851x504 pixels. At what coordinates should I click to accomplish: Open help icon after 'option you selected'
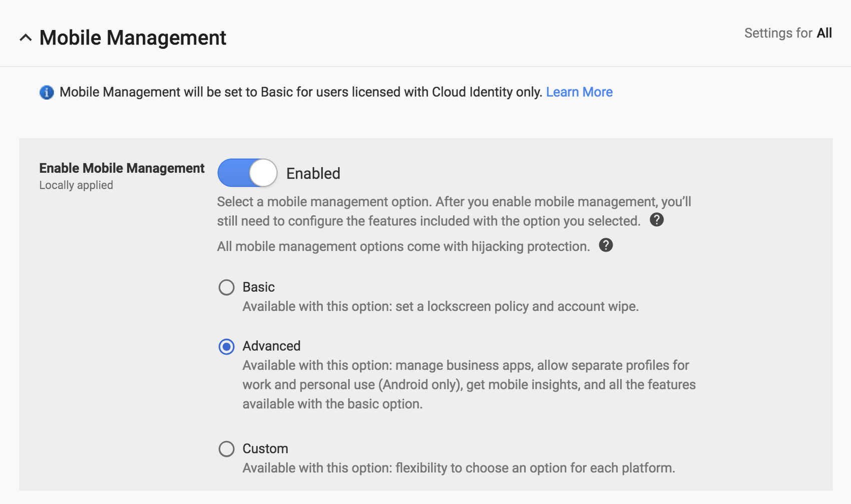point(657,220)
